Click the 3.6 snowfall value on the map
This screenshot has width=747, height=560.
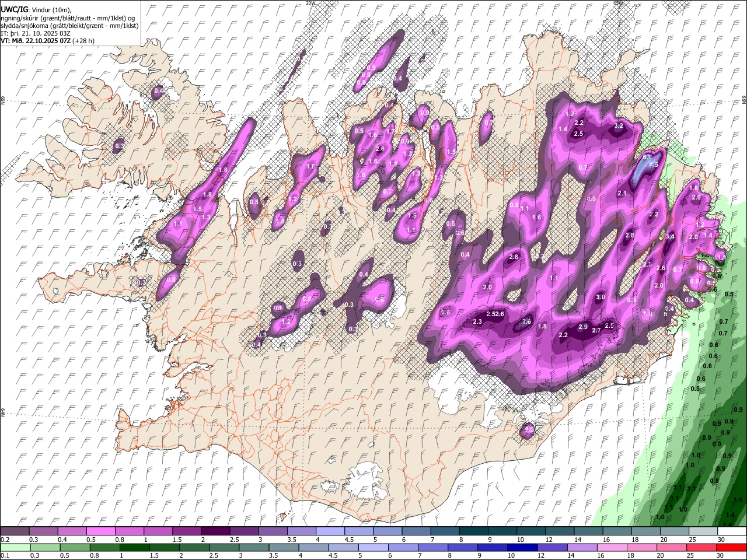click(526, 321)
